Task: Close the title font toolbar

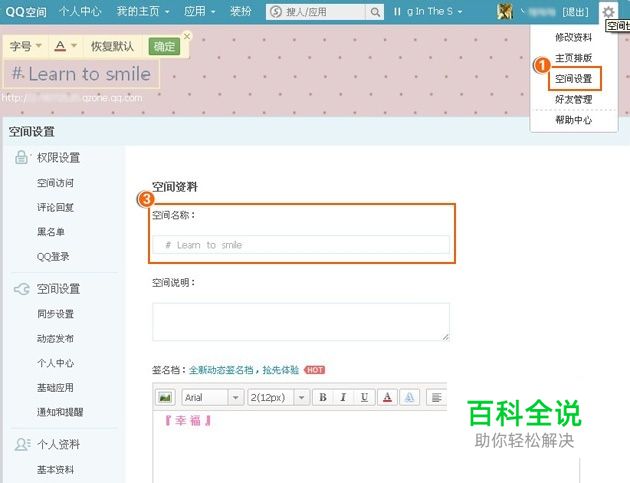Action: (x=187, y=36)
